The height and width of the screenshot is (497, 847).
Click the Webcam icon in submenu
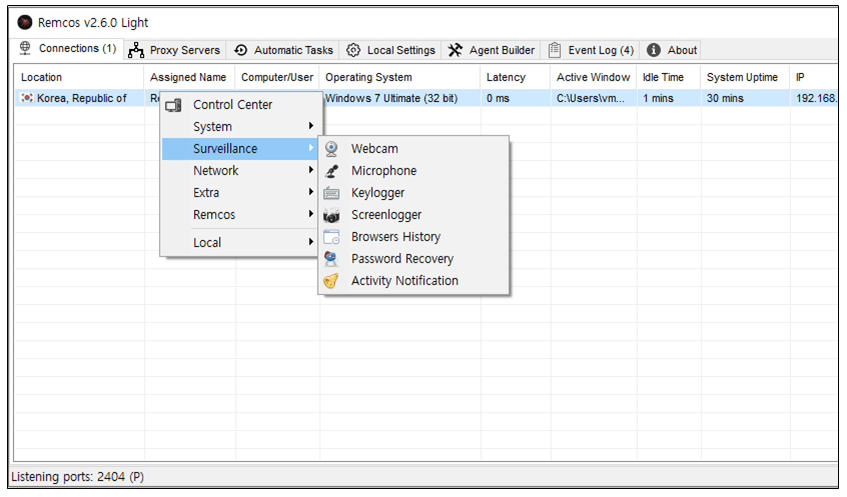click(331, 149)
